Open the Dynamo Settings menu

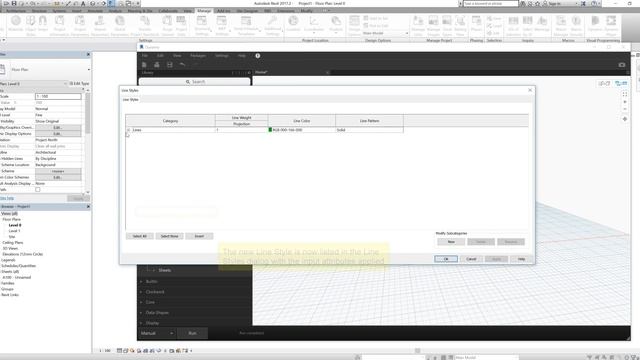click(222, 56)
